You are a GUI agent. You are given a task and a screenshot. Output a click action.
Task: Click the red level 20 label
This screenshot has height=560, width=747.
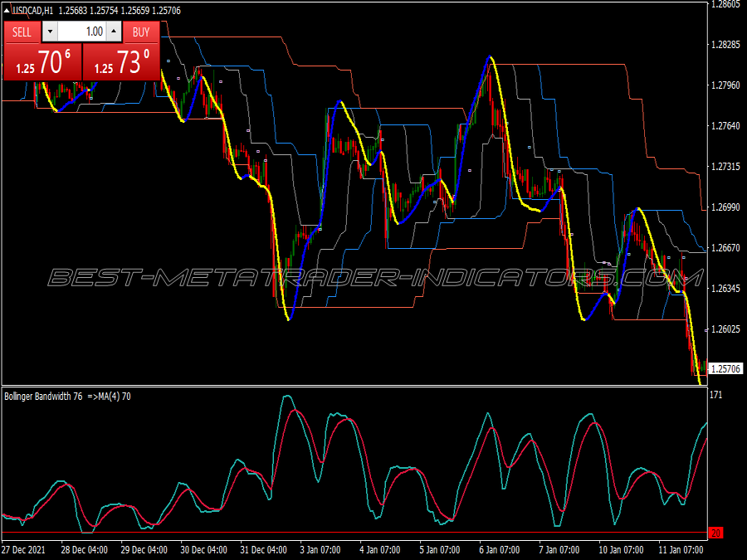[x=716, y=533]
